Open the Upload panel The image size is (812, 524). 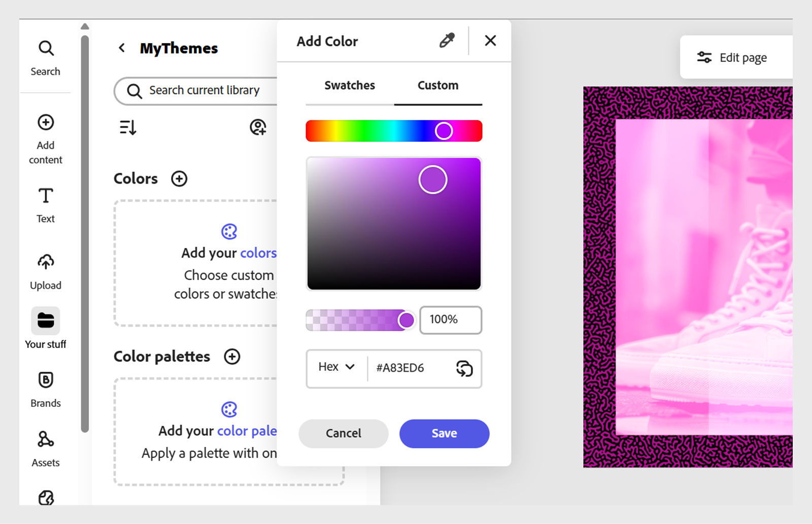(46, 272)
